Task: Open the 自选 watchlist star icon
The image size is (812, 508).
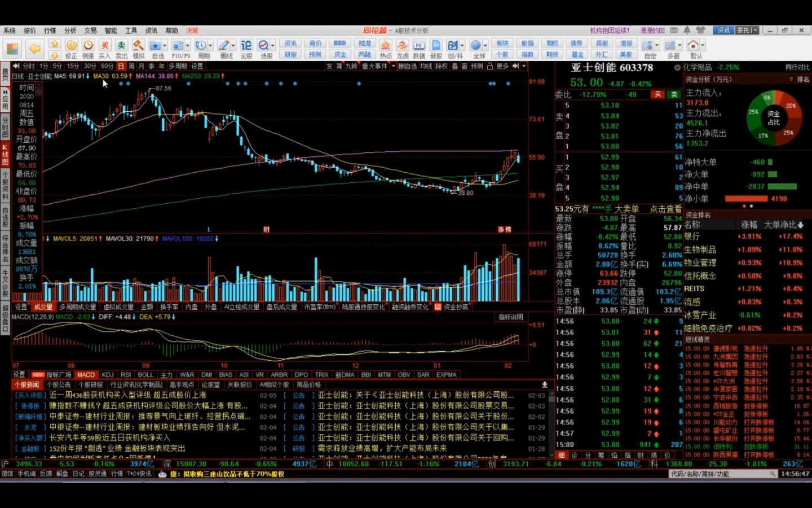Action: [x=155, y=45]
